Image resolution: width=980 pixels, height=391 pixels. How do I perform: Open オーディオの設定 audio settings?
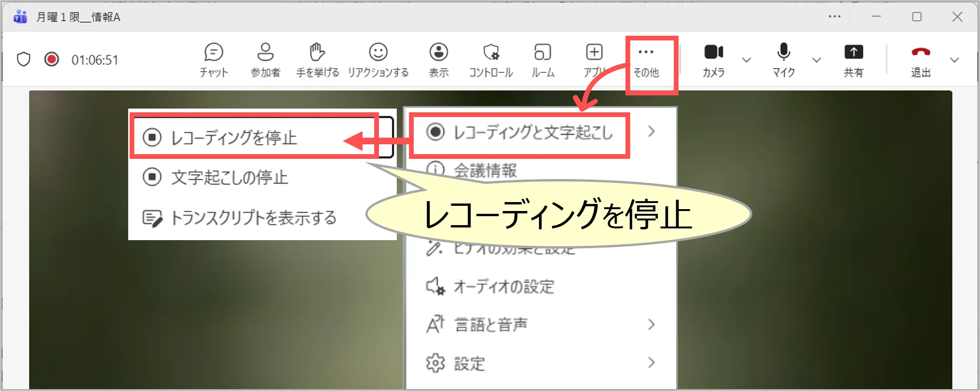503,286
